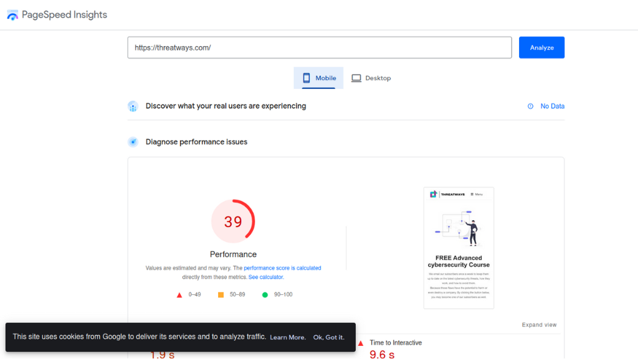Click the red triangle 0–49 legend icon

tap(179, 295)
